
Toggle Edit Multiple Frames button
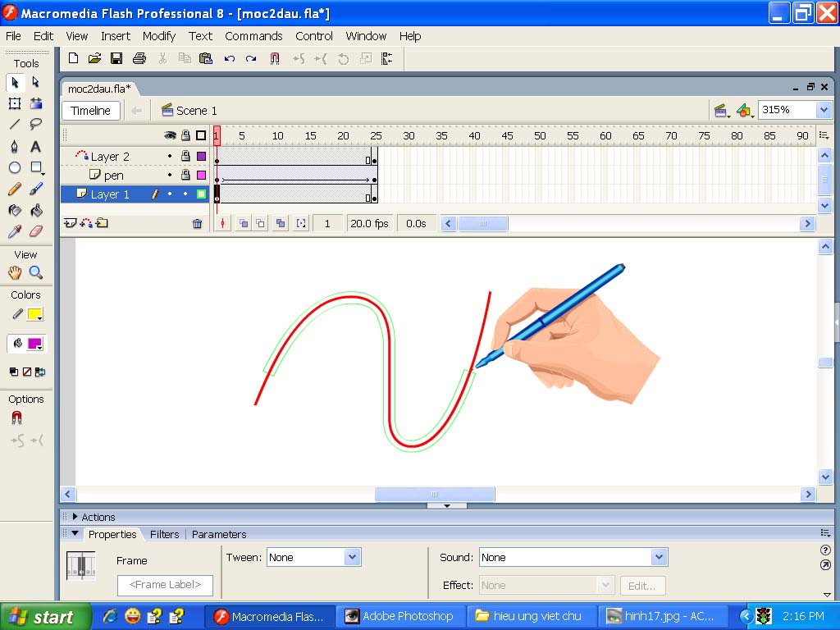[281, 223]
